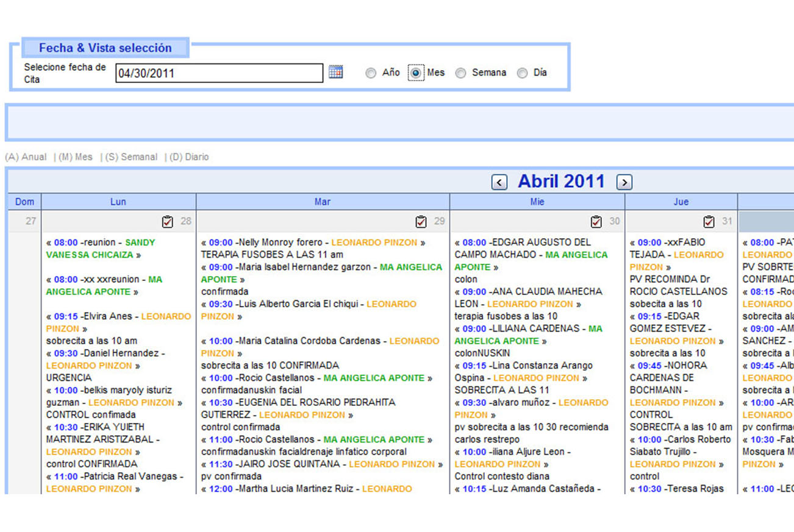Open the 09:00 ANA CLAUDIA MAHECHA appointment
This screenshot has width=794, height=532.
click(529, 297)
